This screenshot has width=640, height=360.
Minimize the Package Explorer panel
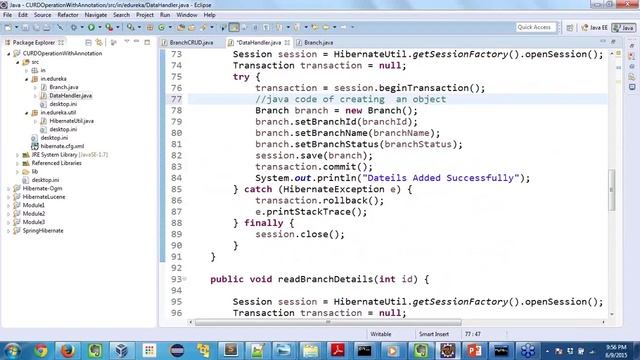pos(137,42)
